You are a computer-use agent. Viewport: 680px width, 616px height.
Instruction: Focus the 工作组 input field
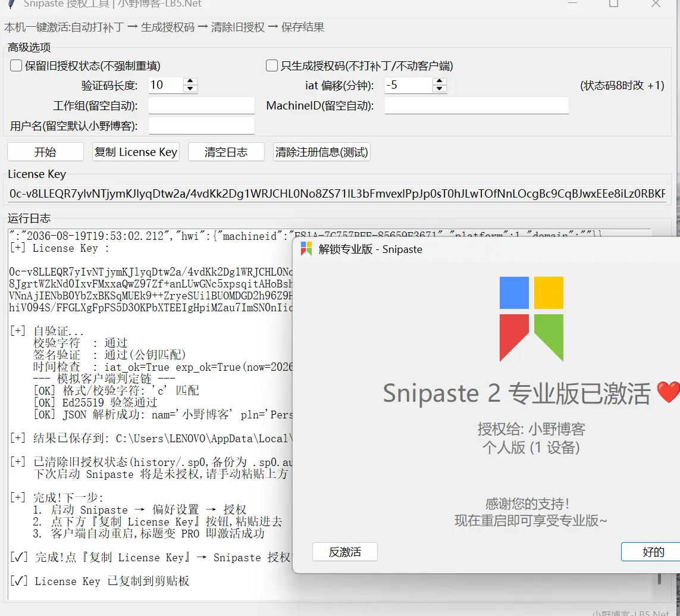[201, 105]
